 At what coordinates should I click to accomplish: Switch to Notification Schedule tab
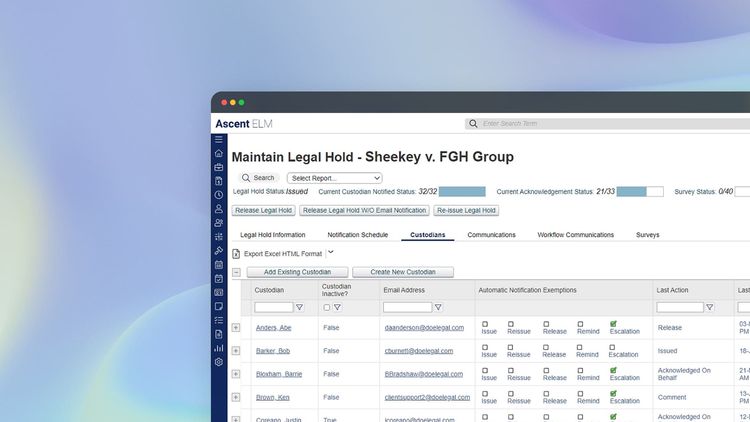[358, 235]
